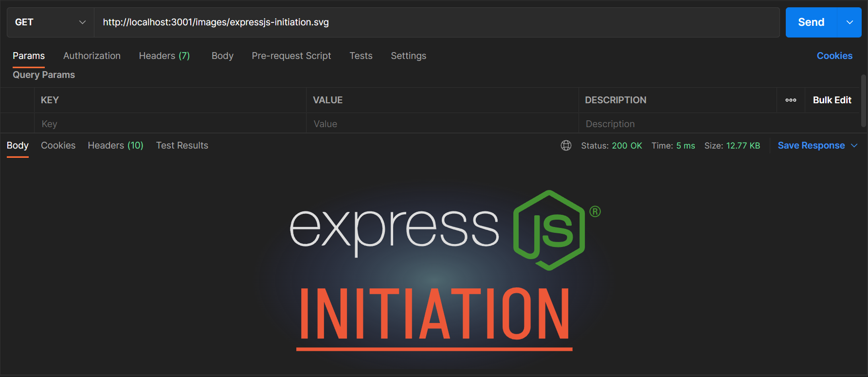This screenshot has width=868, height=377.
Task: Switch to the Params tab
Action: pos(29,56)
